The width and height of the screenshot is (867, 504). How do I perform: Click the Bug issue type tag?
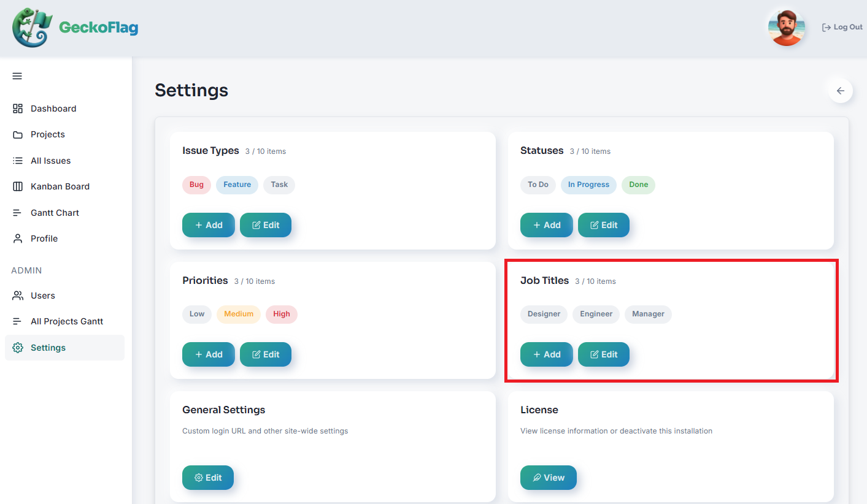tap(196, 185)
